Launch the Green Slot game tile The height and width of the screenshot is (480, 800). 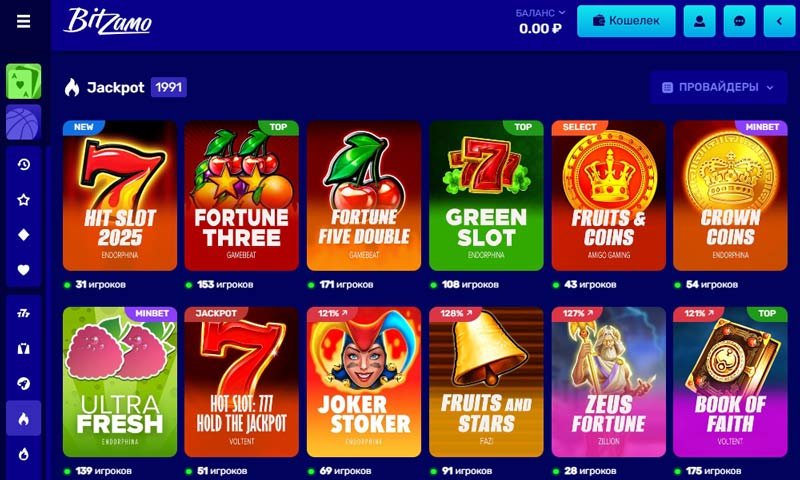pyautogui.click(x=486, y=195)
